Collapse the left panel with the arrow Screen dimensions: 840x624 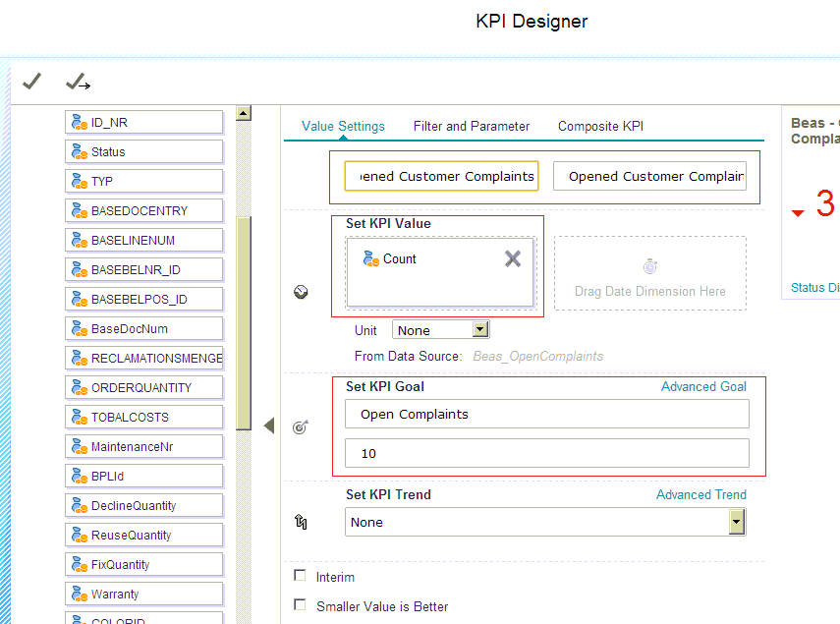click(267, 425)
